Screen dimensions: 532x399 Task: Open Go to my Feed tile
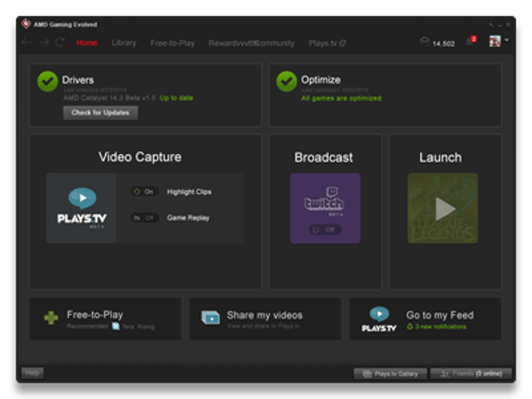(x=426, y=319)
